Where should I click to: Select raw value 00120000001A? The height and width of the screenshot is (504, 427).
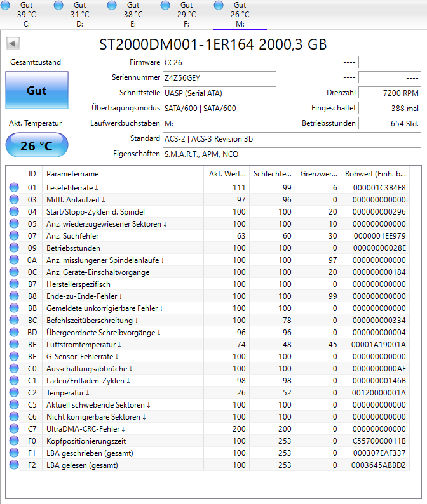379,393
